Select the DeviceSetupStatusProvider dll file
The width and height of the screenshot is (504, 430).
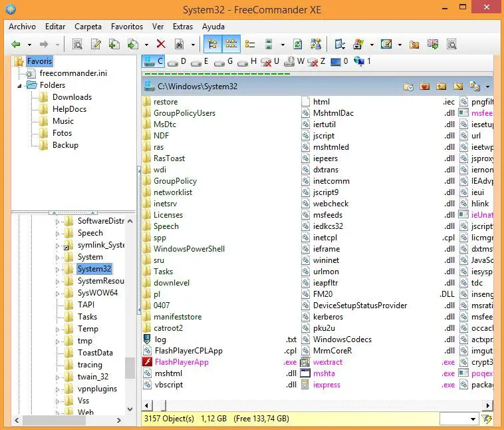tap(360, 306)
